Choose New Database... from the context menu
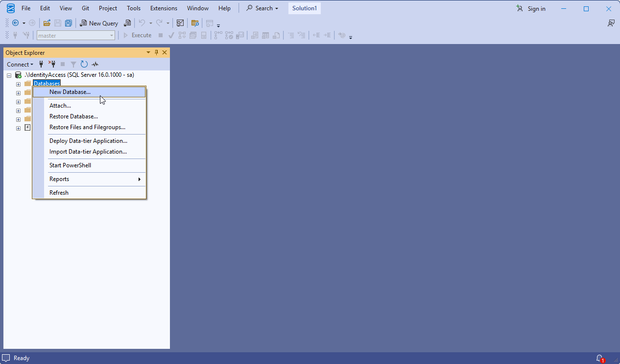 point(89,92)
